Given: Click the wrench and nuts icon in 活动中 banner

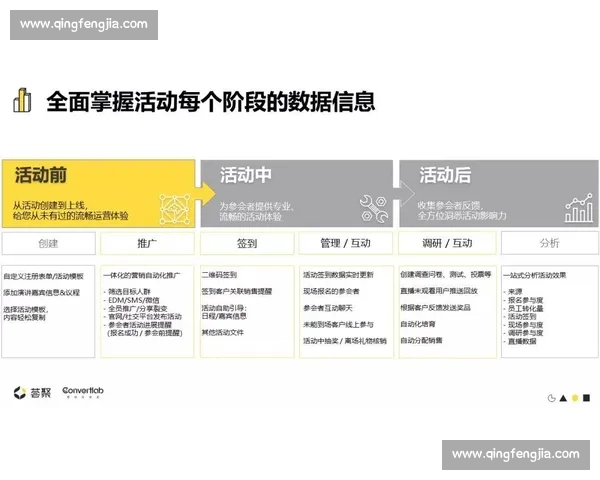Looking at the screenshot, I should 374,209.
